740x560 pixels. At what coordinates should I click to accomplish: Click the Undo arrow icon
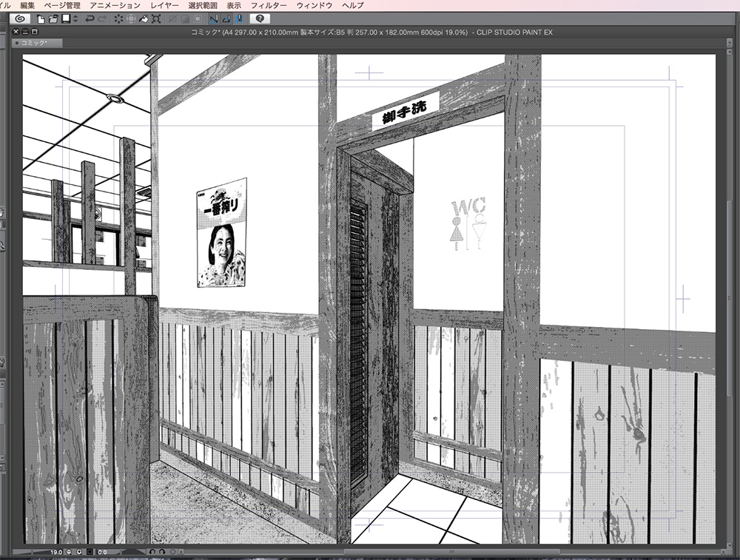click(90, 21)
